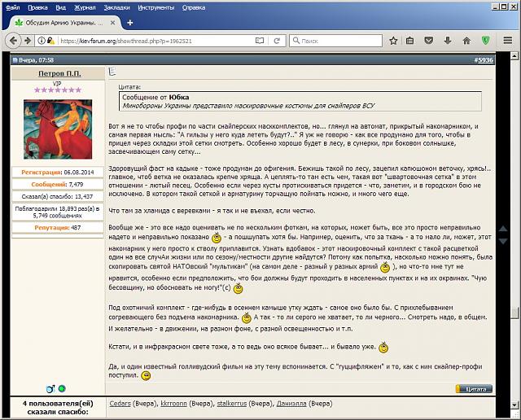521x420 pixels.
Task: Click the green shield extension icon
Action: click(x=484, y=39)
